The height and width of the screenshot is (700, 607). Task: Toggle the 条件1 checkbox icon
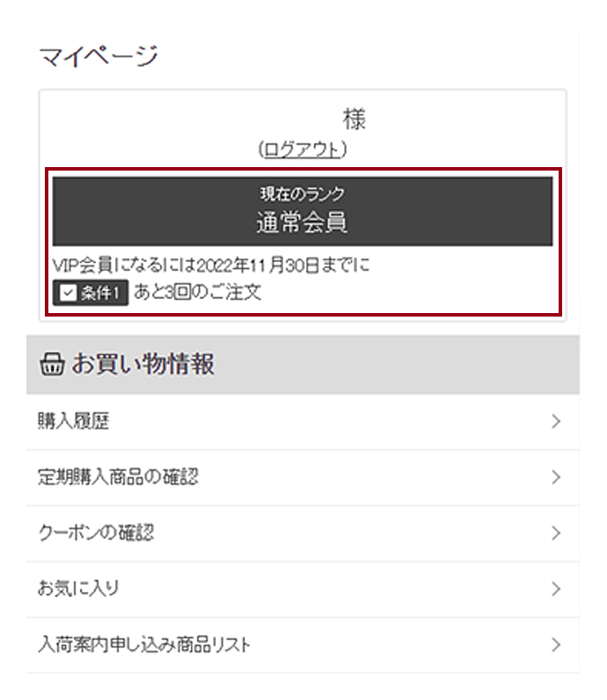(68, 293)
